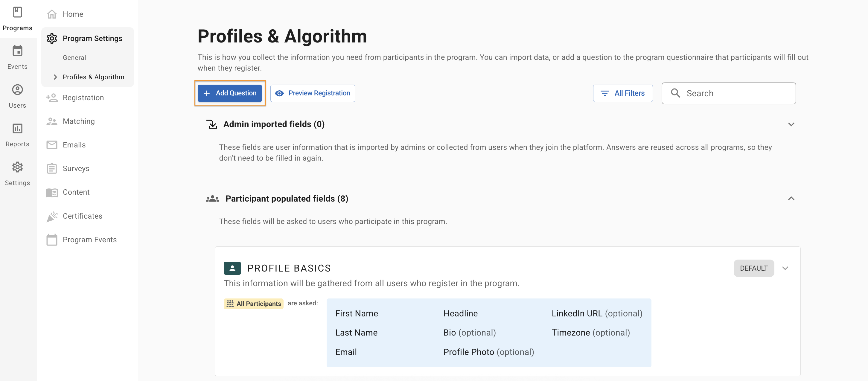Expand Profiles & Algorithm submenu arrow
The width and height of the screenshot is (868, 381).
[x=55, y=77]
